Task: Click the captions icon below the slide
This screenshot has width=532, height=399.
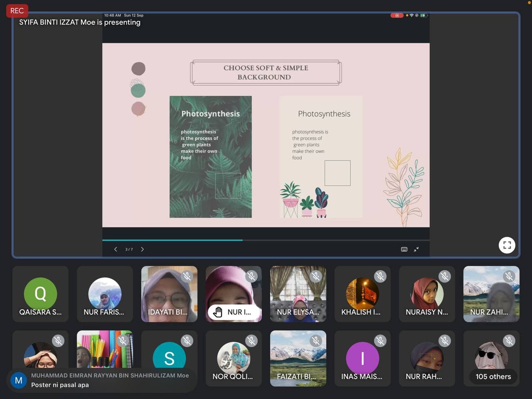Action: pyautogui.click(x=404, y=249)
